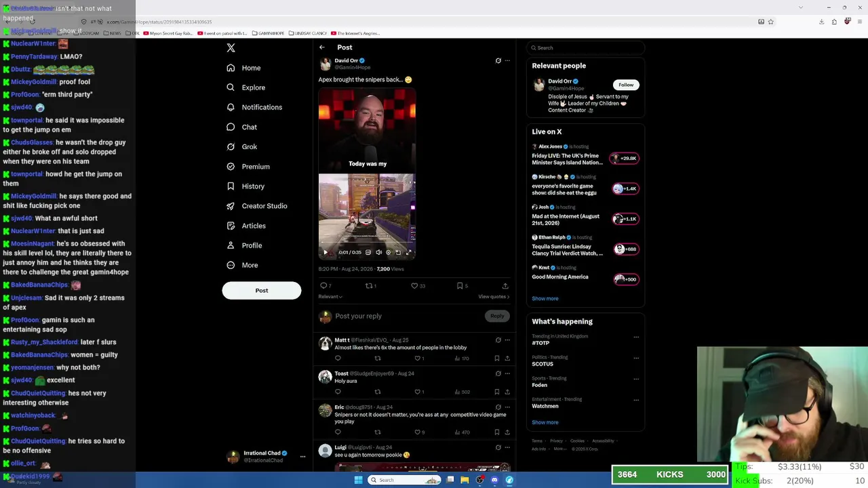Follow David Orr in Relevant people
The height and width of the screenshot is (488, 868).
coord(626,85)
